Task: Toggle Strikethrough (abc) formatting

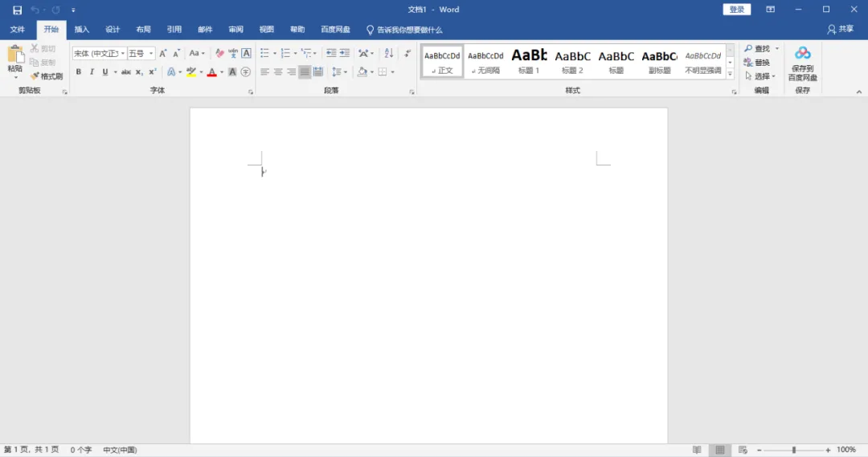Action: [125, 72]
